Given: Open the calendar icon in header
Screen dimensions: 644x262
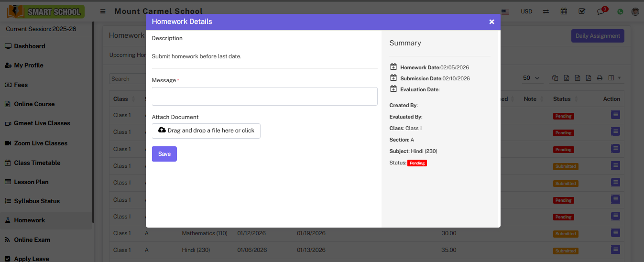Looking at the screenshot, I should click(x=564, y=11).
